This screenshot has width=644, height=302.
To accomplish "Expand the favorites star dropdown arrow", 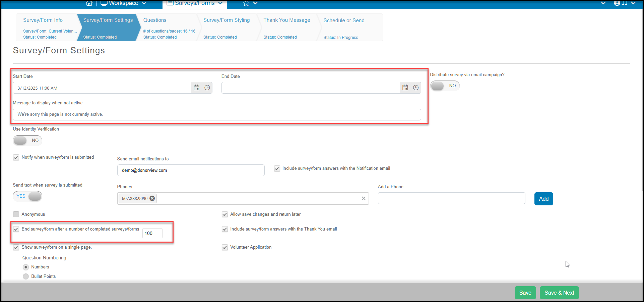I will coord(255,3).
